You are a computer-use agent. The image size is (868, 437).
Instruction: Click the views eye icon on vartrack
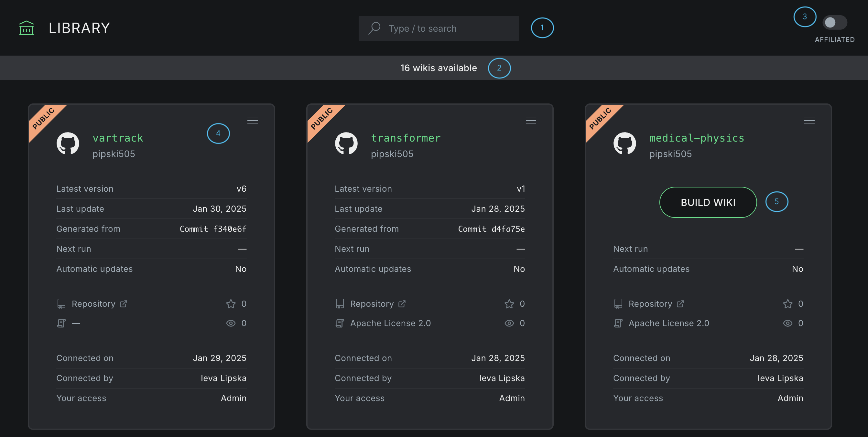click(231, 323)
